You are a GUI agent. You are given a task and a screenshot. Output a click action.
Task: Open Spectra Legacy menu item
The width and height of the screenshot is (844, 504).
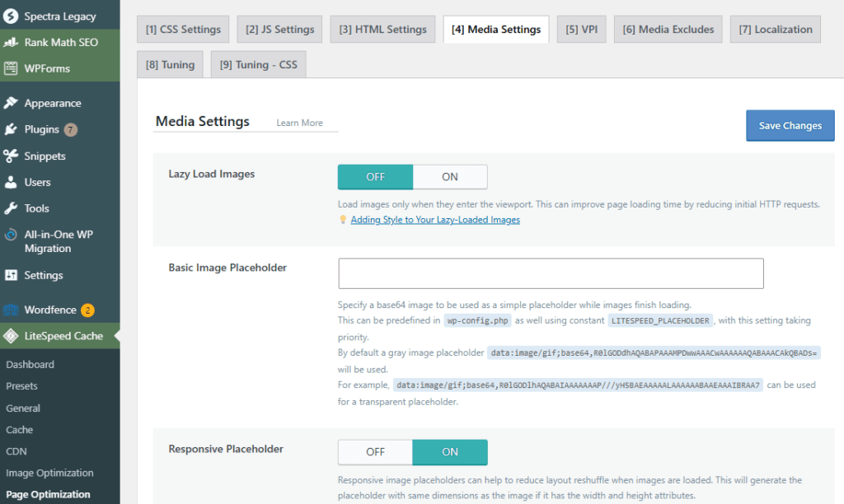(59, 16)
